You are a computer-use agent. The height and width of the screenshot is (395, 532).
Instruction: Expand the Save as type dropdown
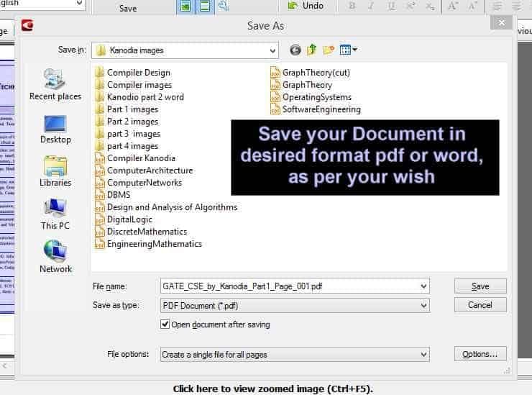click(423, 305)
